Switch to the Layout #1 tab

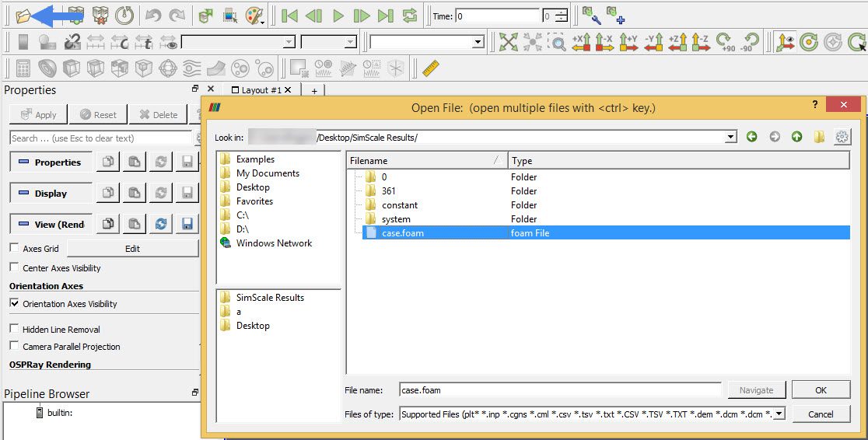pos(261,90)
